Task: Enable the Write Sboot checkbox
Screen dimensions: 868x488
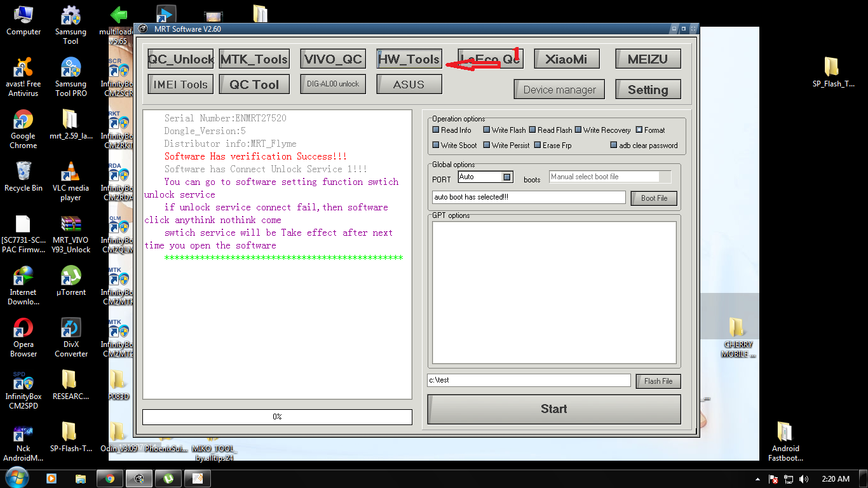Action: click(x=436, y=145)
